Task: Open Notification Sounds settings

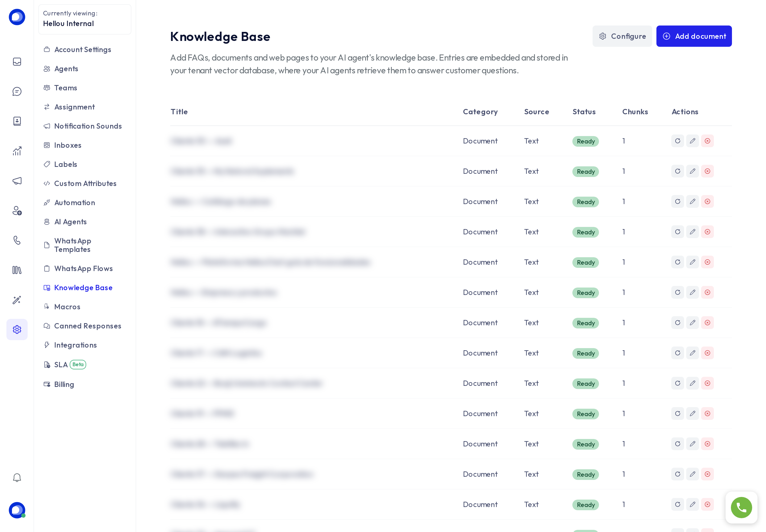Action: (x=88, y=126)
